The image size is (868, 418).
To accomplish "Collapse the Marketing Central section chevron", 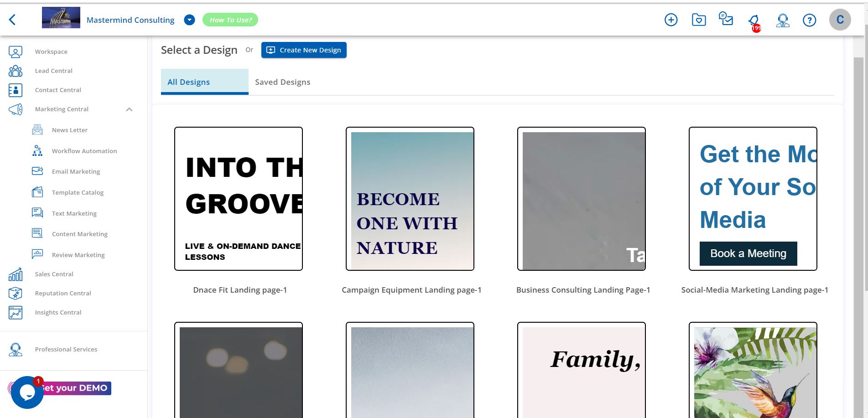I will 129,109.
